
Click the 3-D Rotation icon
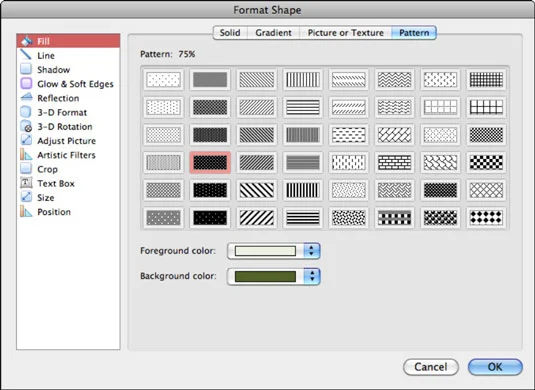point(26,126)
